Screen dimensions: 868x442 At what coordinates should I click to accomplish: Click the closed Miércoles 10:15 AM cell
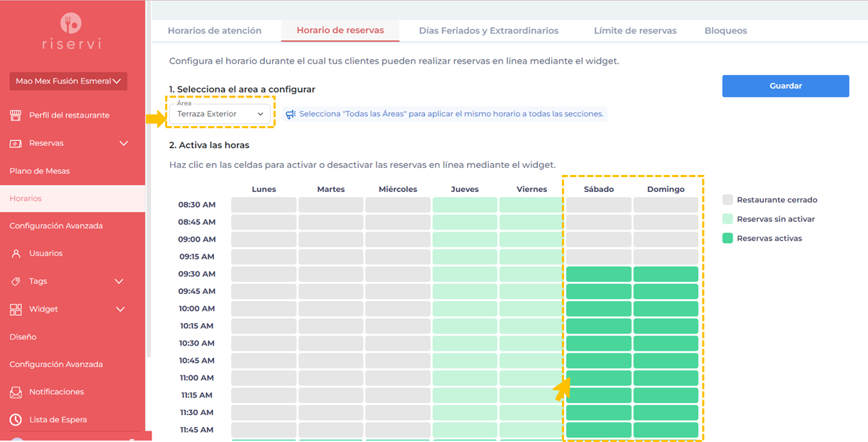coord(398,326)
